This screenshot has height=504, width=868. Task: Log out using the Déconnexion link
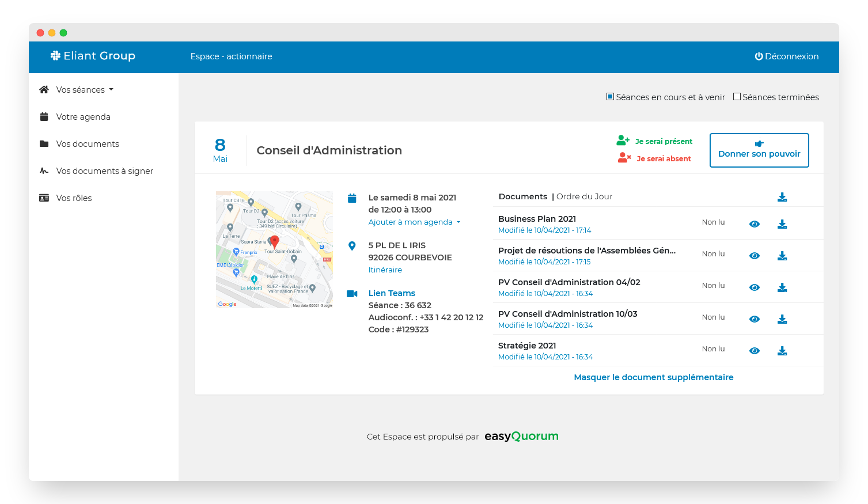(x=786, y=56)
